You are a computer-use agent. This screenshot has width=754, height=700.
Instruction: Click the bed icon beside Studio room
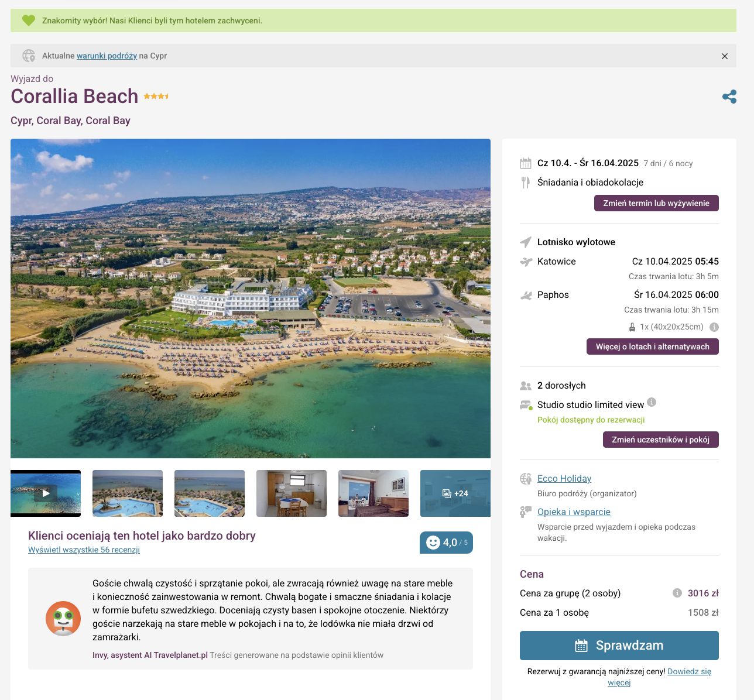526,405
